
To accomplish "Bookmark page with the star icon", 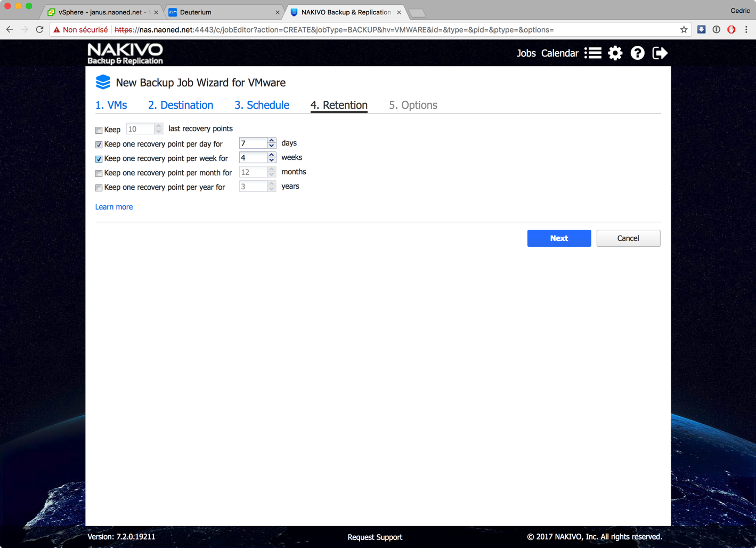I will pos(684,30).
